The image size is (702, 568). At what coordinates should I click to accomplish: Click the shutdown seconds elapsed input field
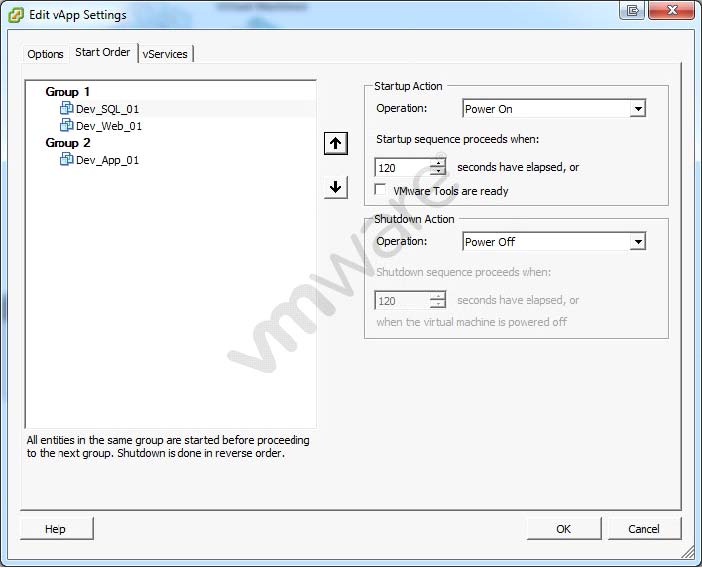[x=402, y=301]
